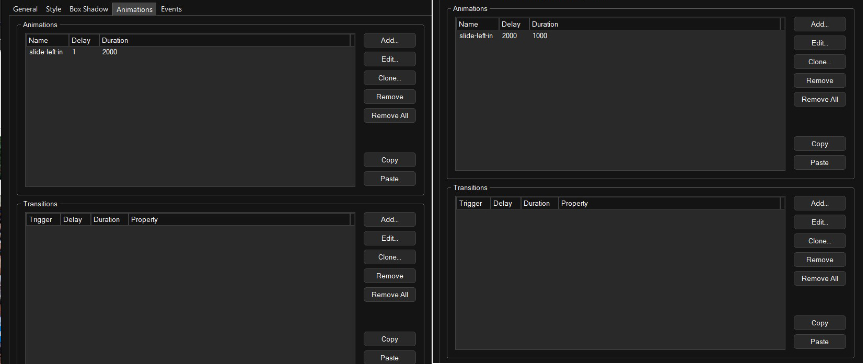Click Edit in left panel's Animations section
The width and height of the screenshot is (868, 364).
(389, 59)
